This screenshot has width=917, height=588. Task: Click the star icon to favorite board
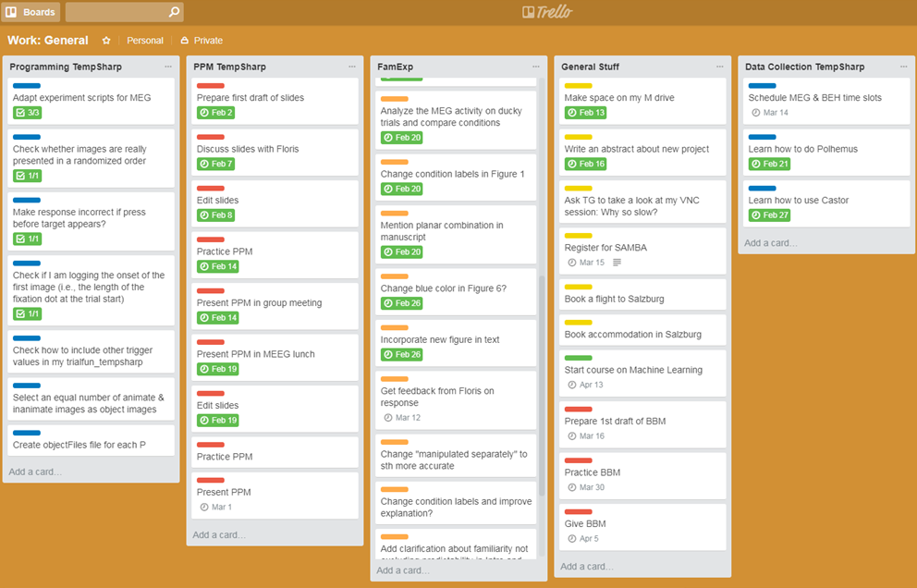coord(106,41)
